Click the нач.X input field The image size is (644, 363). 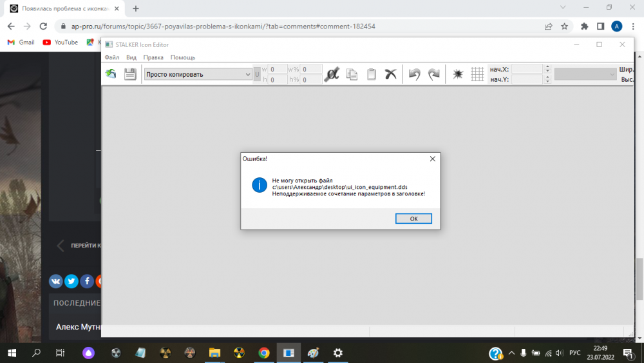point(527,69)
